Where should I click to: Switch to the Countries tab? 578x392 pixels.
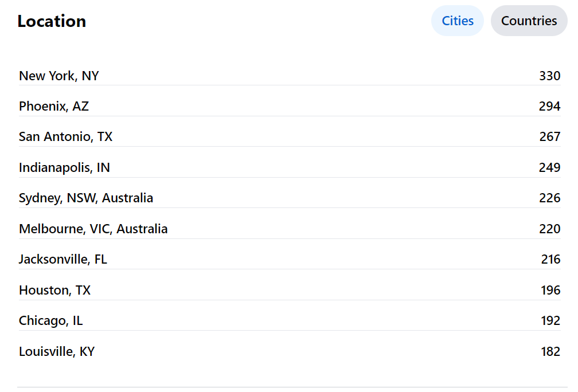click(529, 21)
